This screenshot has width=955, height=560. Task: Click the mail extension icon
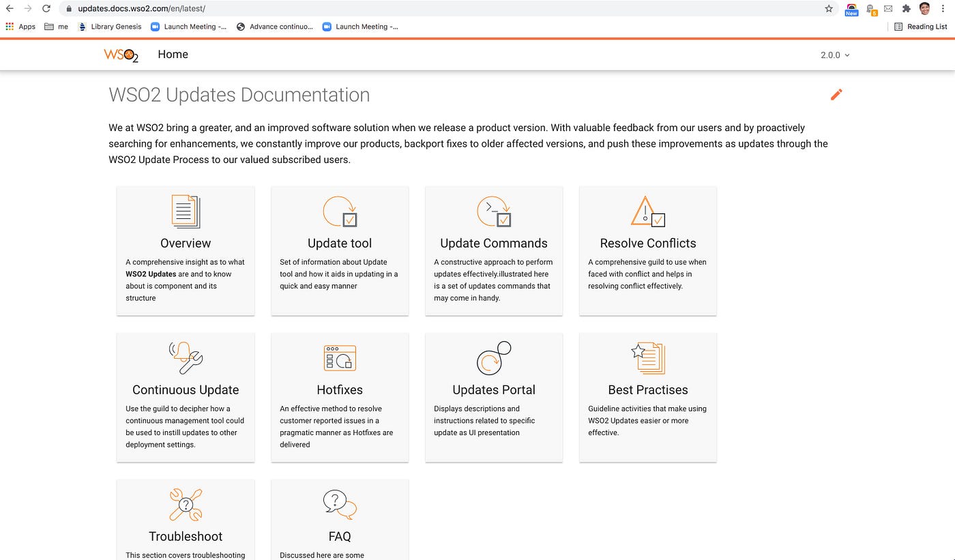(x=888, y=9)
